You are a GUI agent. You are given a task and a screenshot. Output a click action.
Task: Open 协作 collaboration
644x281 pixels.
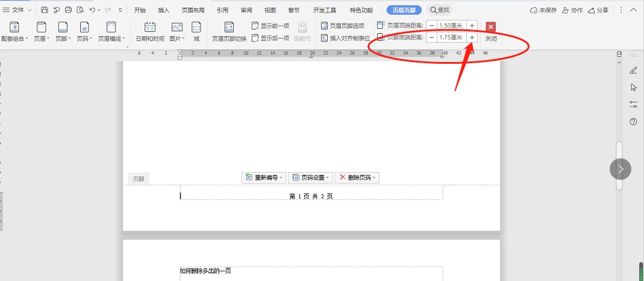point(572,10)
